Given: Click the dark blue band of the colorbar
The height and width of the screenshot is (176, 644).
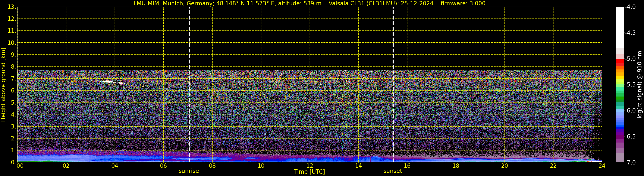Looking at the screenshot, I should (x=620, y=127).
